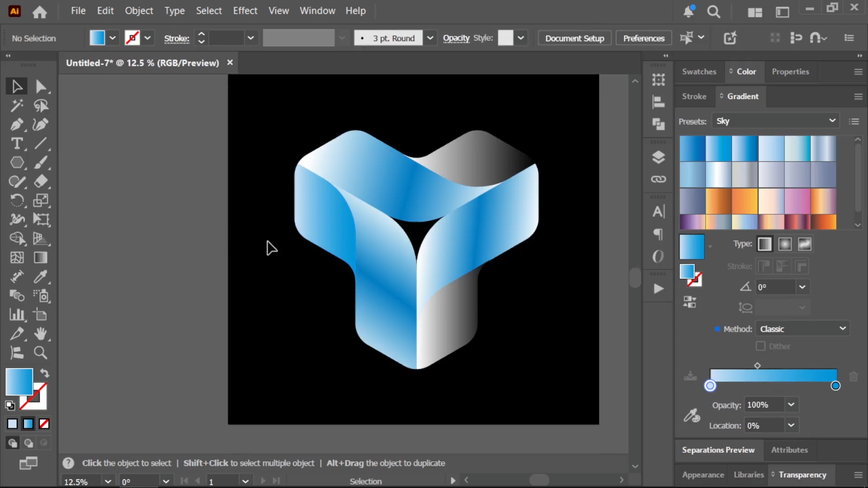The image size is (868, 488).
Task: Open the Method Classic dropdown
Action: [x=803, y=329]
